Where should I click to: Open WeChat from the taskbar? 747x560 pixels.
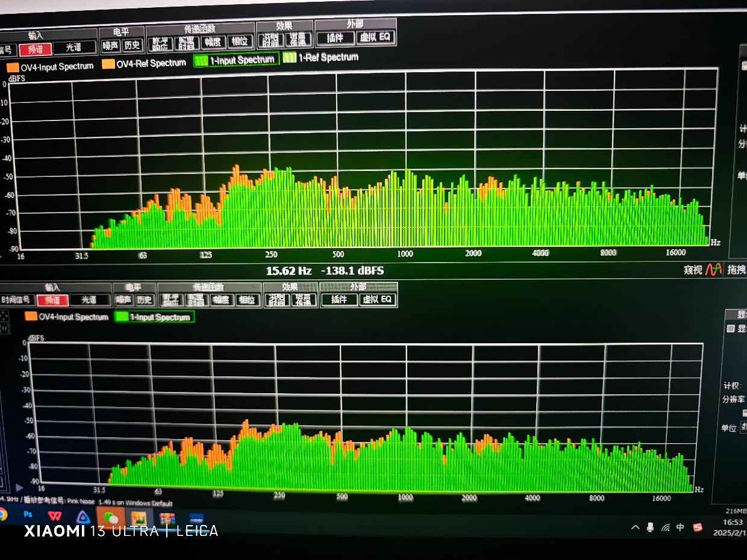(110, 518)
